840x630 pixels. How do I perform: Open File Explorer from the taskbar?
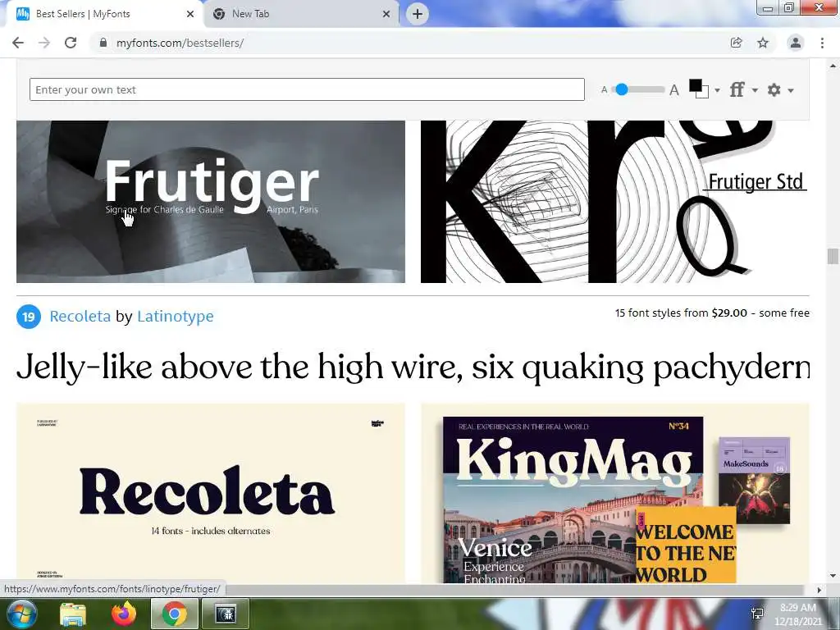(73, 614)
